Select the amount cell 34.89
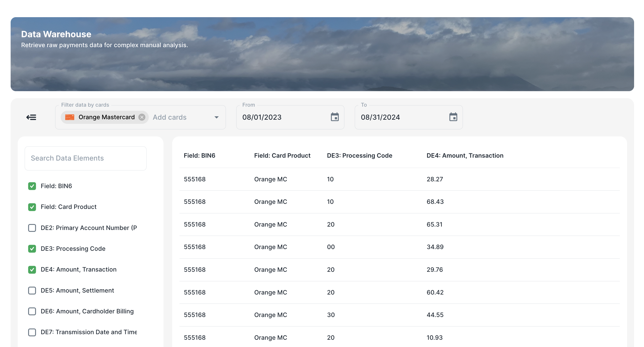Viewport: 644px width, 347px height. (435, 247)
